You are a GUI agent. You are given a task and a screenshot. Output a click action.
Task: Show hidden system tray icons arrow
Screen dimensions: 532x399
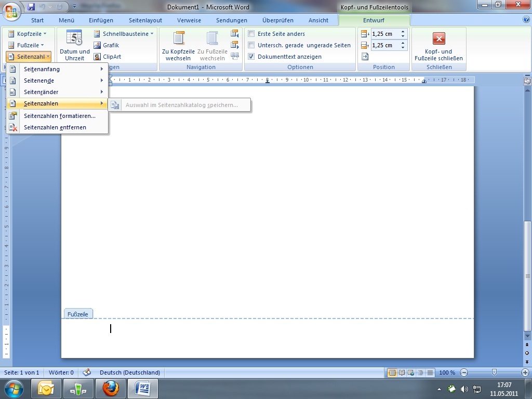[440, 389]
